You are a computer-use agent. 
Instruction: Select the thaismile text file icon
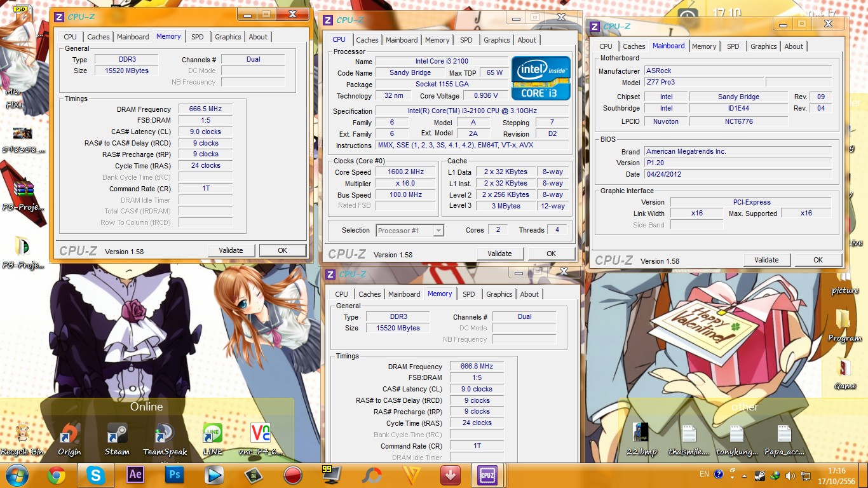coord(689,439)
